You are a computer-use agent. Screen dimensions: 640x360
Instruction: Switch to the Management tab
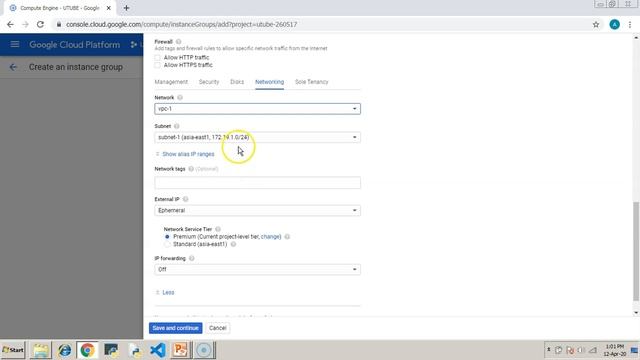[x=171, y=82]
